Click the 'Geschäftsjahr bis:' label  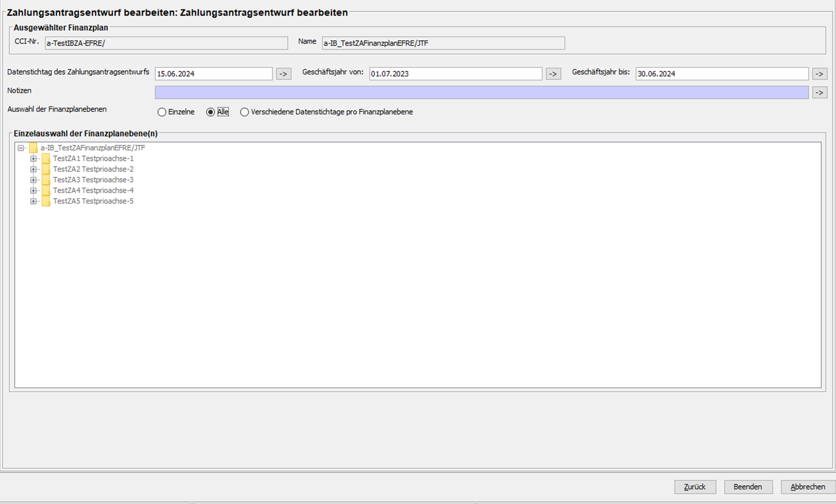click(601, 72)
